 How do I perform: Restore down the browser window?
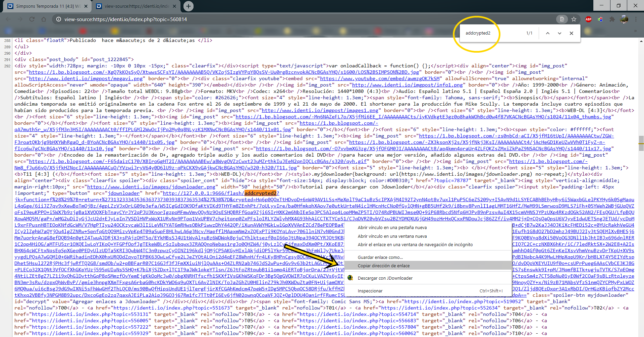click(x=619, y=5)
